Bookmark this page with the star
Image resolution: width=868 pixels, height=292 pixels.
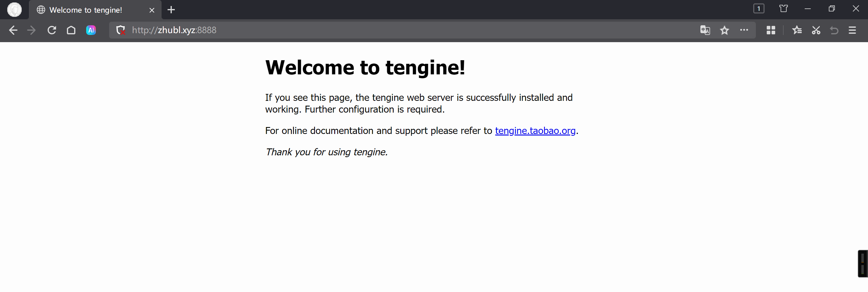(x=725, y=31)
